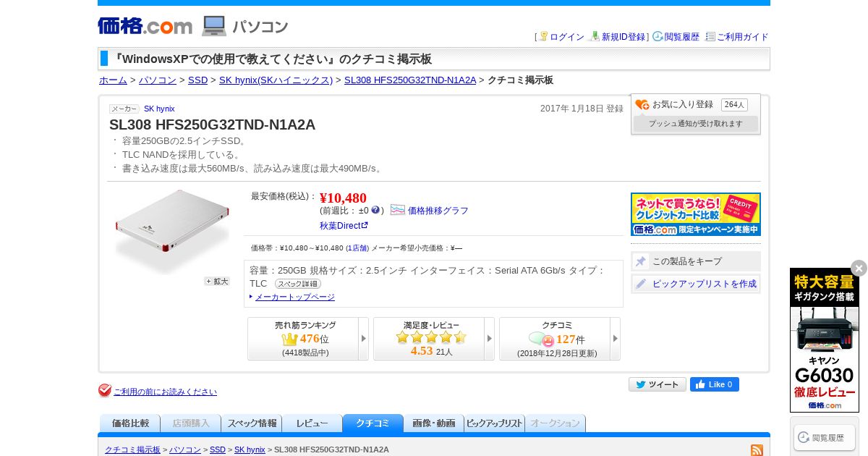Open the 1店舗 link
Viewport: 868px width, 456px height.
357,248
